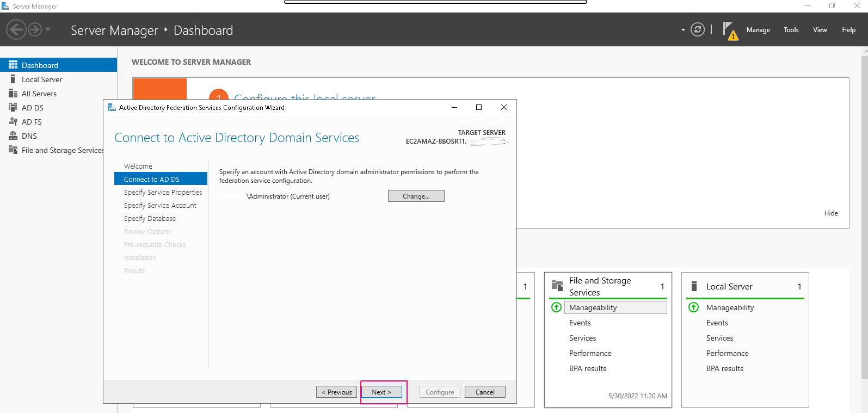The width and height of the screenshot is (868, 413).
Task: Click the wizard title bar icon
Action: tap(112, 107)
